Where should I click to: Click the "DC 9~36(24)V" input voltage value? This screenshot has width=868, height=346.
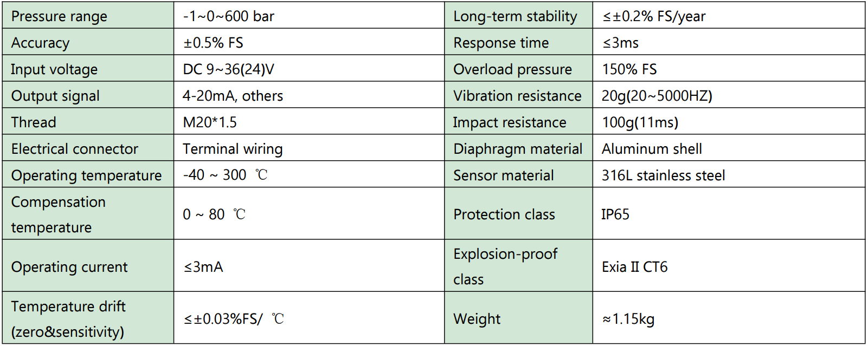tap(228, 69)
